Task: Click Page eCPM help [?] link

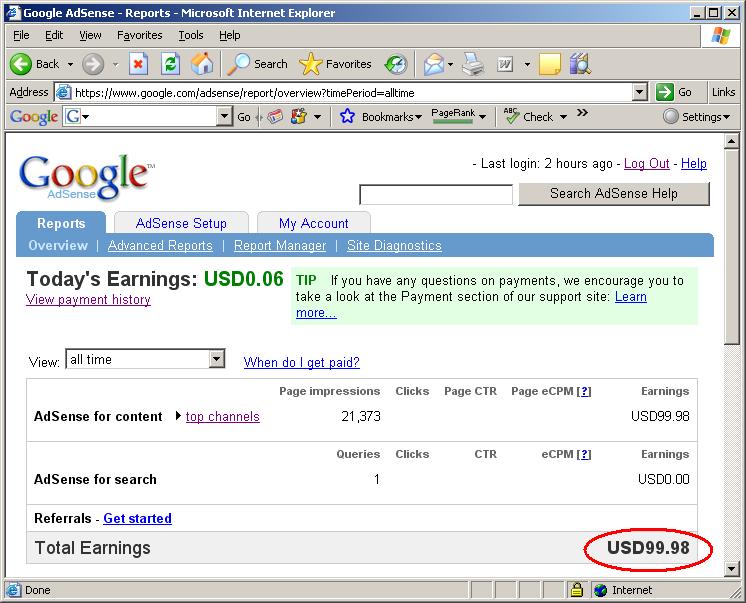Action: tap(584, 391)
